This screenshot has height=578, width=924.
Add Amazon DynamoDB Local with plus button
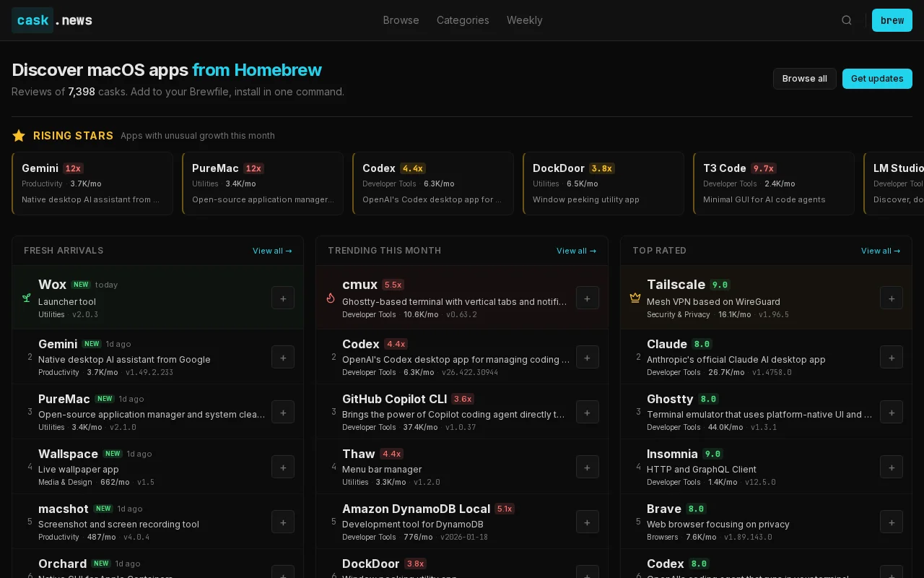[x=588, y=522]
